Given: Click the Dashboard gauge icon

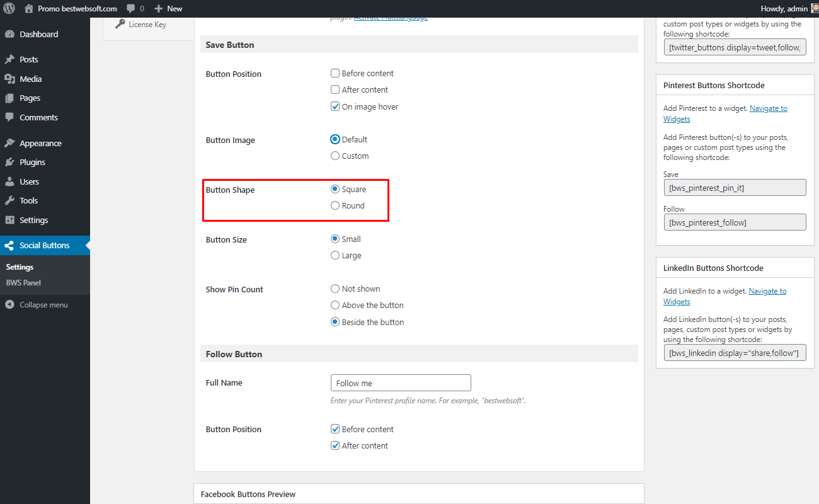Looking at the screenshot, I should (9, 34).
